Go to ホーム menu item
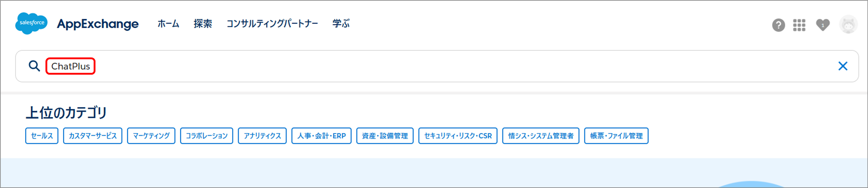The image size is (868, 188). point(169,24)
